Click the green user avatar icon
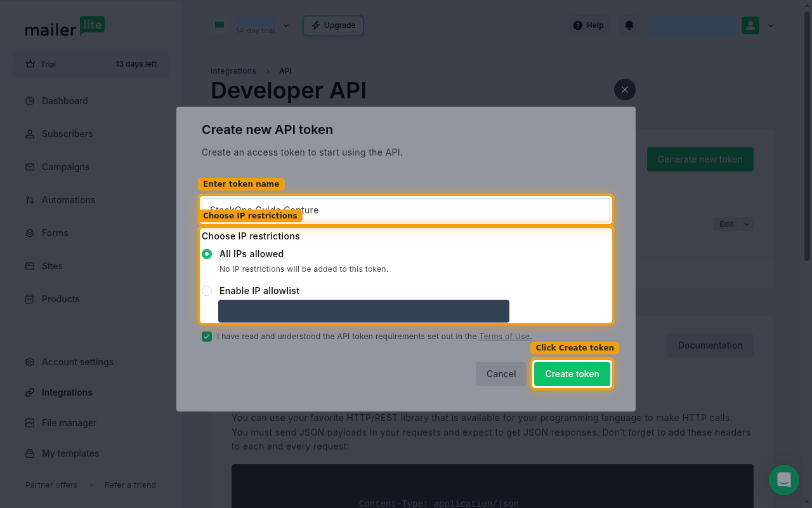The height and width of the screenshot is (508, 812). pos(750,25)
